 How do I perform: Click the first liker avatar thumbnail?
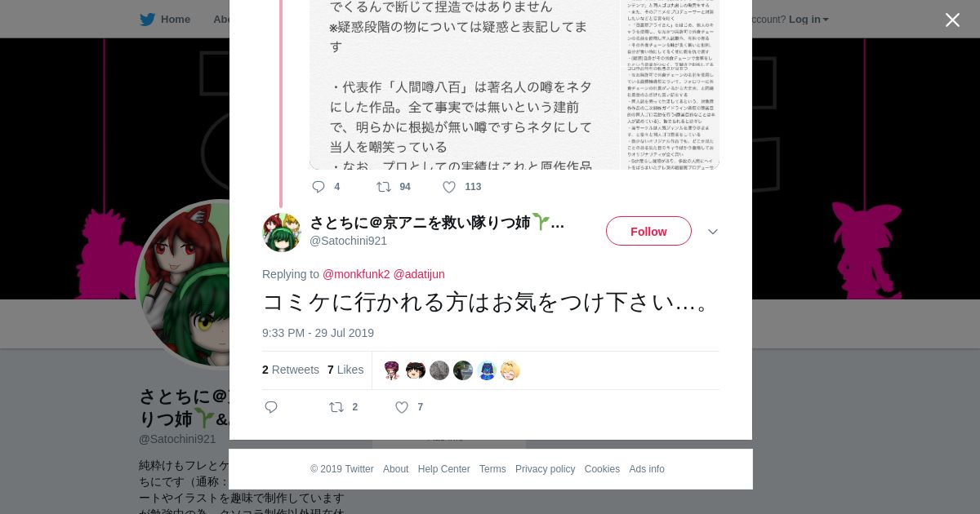click(392, 370)
